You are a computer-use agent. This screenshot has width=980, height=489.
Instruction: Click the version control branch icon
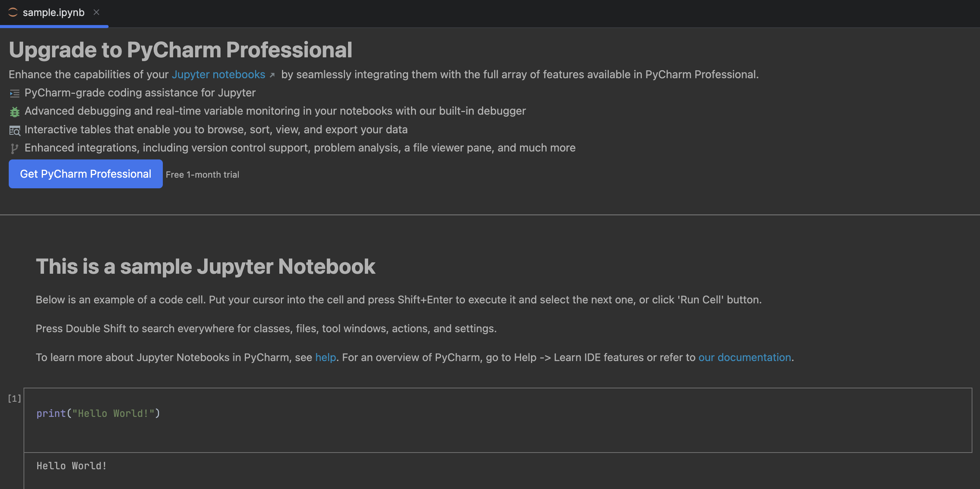click(x=14, y=148)
